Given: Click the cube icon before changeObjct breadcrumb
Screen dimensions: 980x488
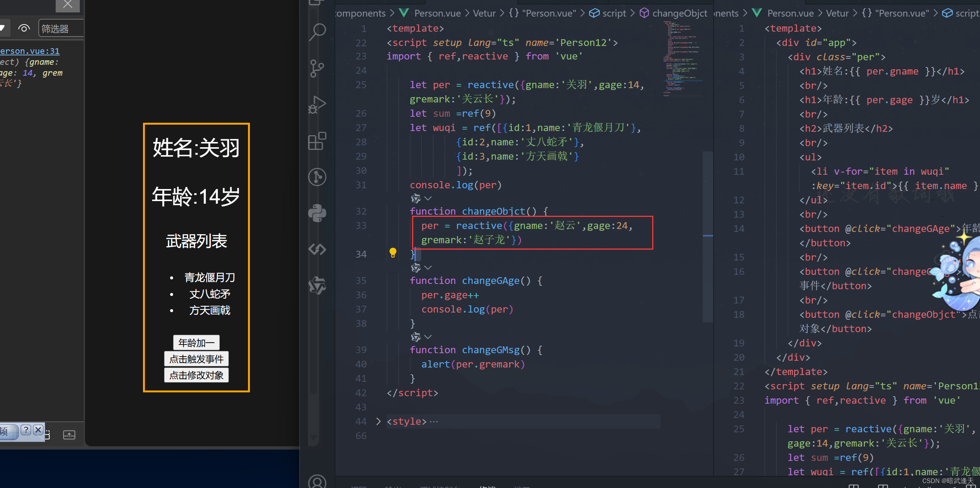Looking at the screenshot, I should pos(644,13).
